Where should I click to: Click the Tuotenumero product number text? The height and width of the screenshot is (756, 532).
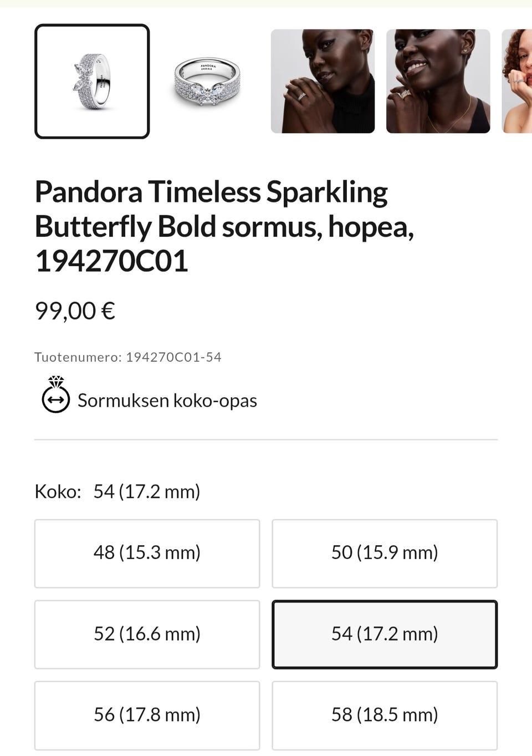coord(128,357)
